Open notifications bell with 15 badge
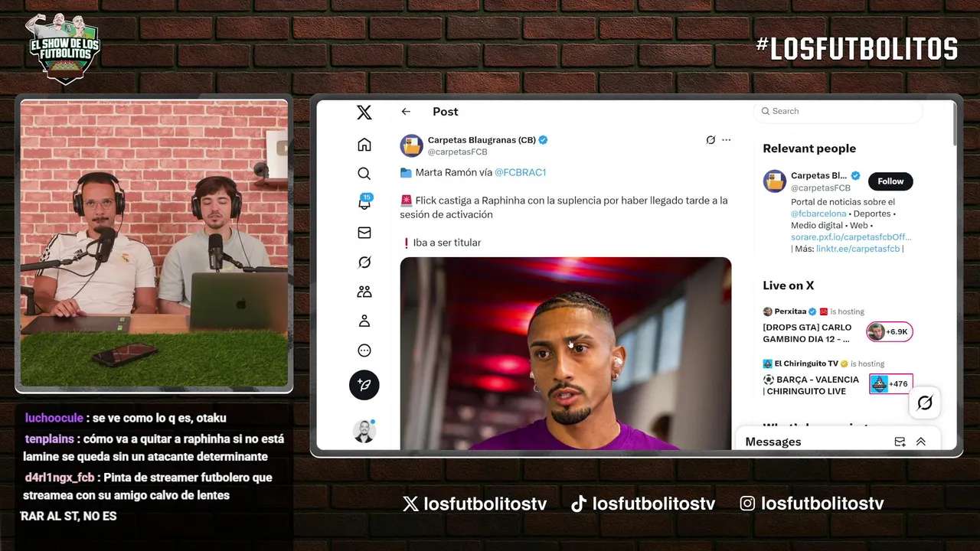Viewport: 980px width, 551px height. pyautogui.click(x=364, y=203)
